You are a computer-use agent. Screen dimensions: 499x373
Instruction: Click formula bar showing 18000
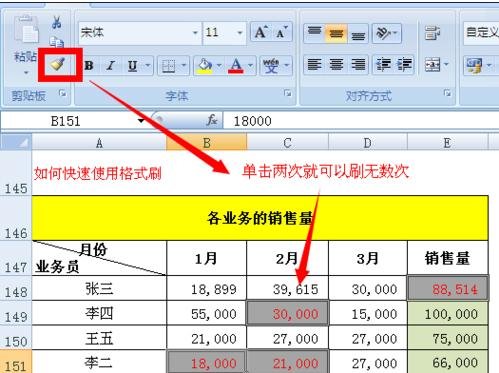coord(360,121)
